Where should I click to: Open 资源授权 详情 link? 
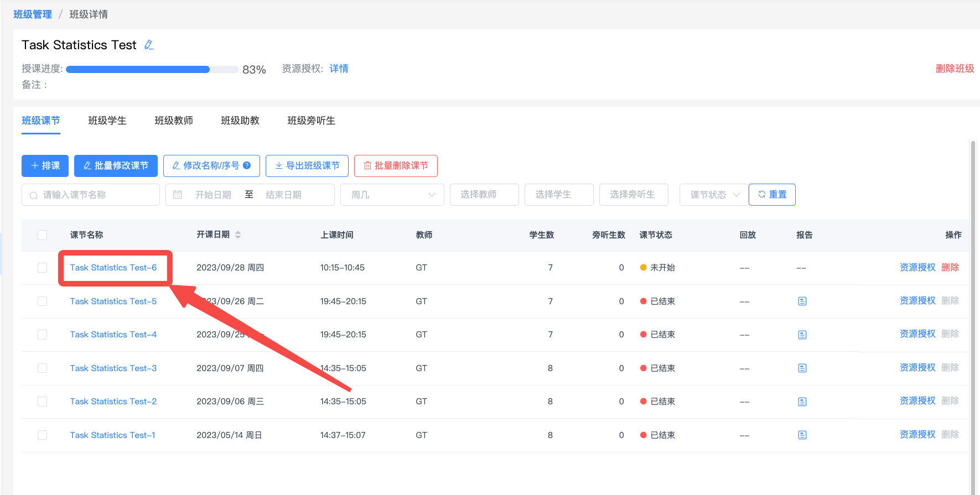point(339,69)
